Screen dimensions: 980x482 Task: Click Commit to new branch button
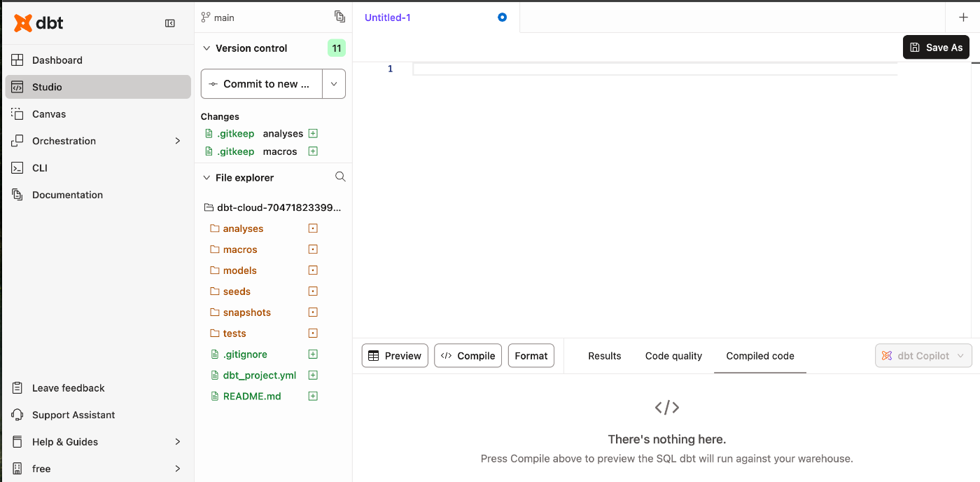tap(261, 84)
